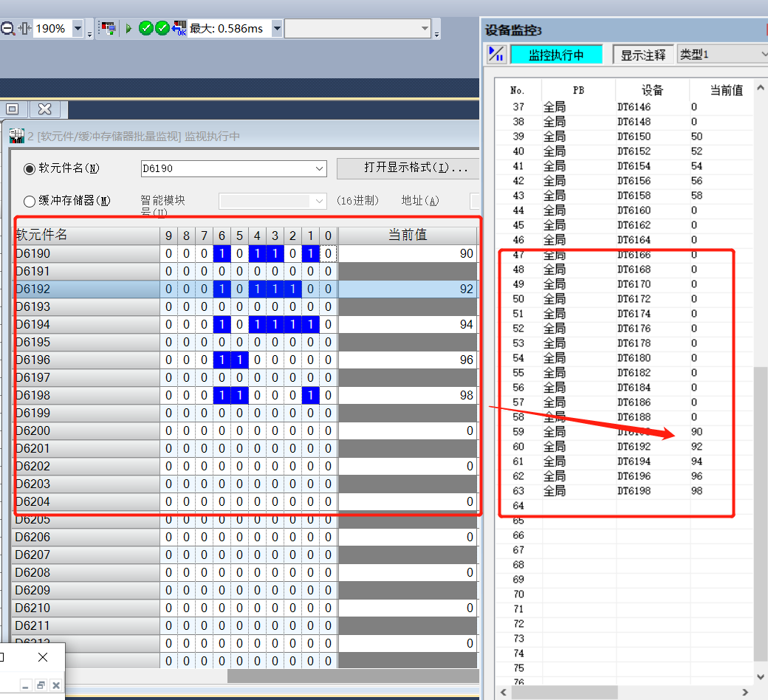Click the blue arrow OK scan-time icon
The height and width of the screenshot is (700, 768).
pos(179,29)
